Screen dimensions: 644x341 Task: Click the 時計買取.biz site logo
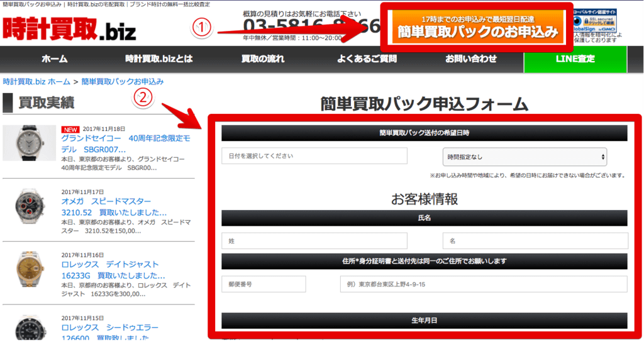click(x=69, y=29)
